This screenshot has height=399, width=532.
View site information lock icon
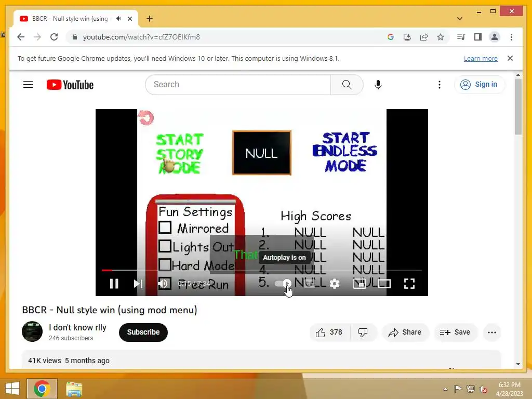75,37
